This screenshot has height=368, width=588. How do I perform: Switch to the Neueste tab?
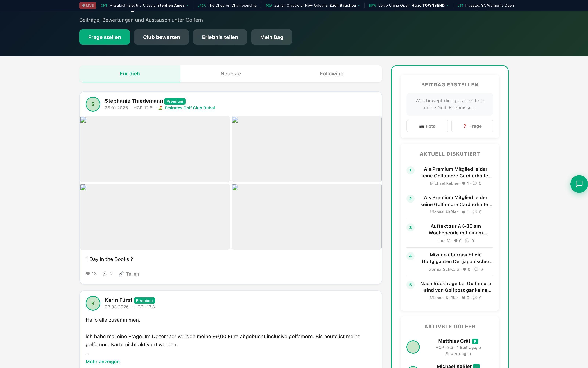(231, 74)
